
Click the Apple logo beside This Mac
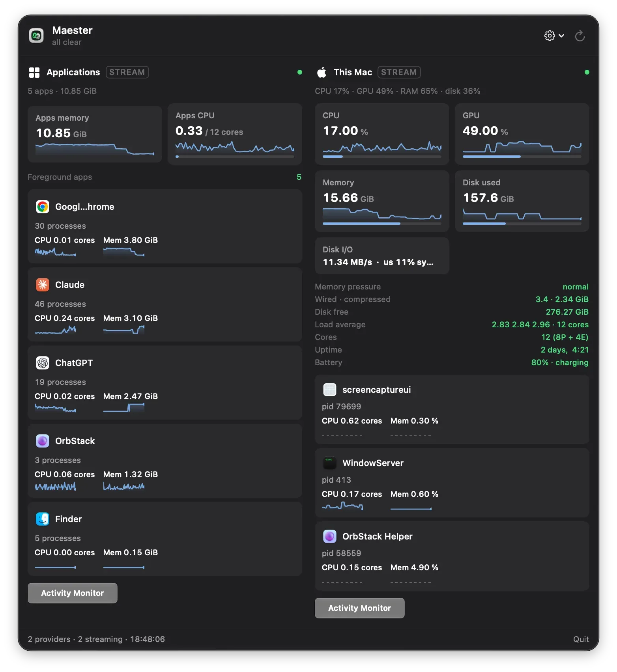coord(322,72)
